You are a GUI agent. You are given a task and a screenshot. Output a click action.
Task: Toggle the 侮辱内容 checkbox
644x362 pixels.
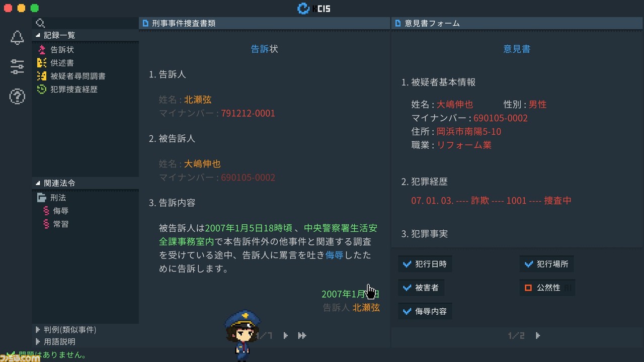(x=408, y=311)
